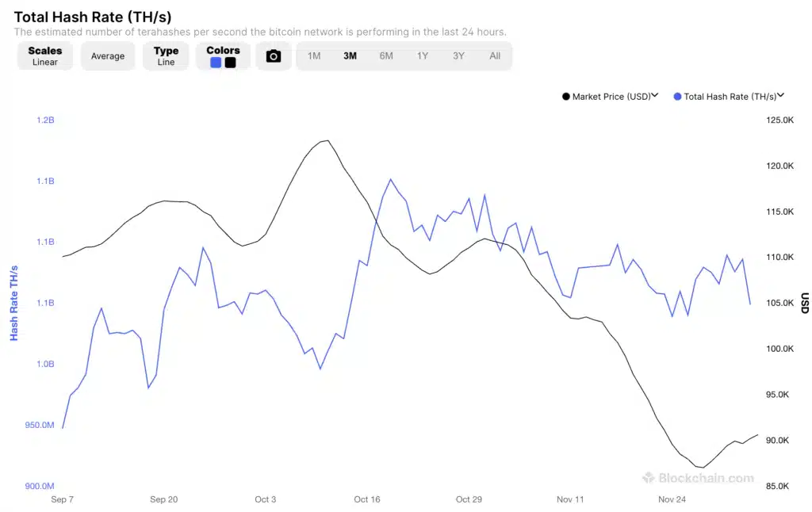
Task: Click the Blockchain.com watermark logo
Action: click(x=698, y=478)
